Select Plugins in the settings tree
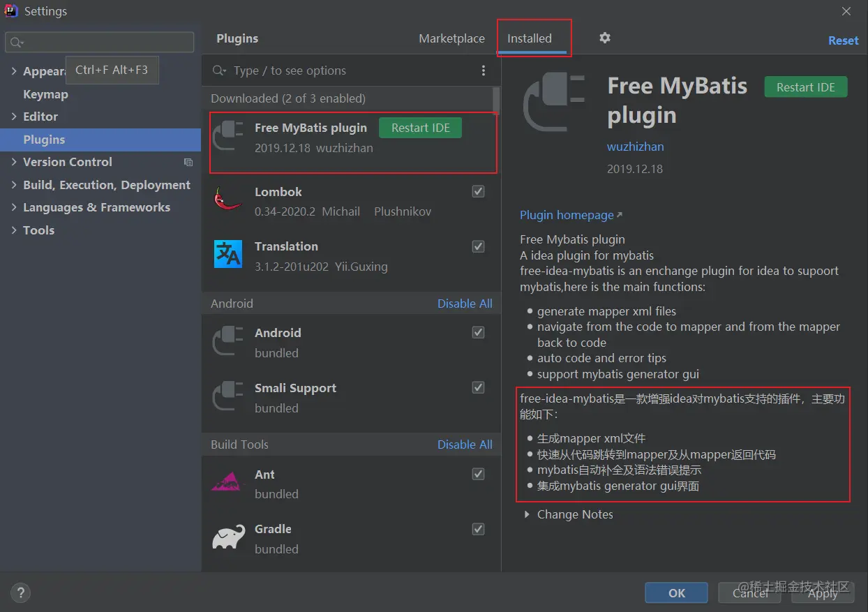 [100, 140]
